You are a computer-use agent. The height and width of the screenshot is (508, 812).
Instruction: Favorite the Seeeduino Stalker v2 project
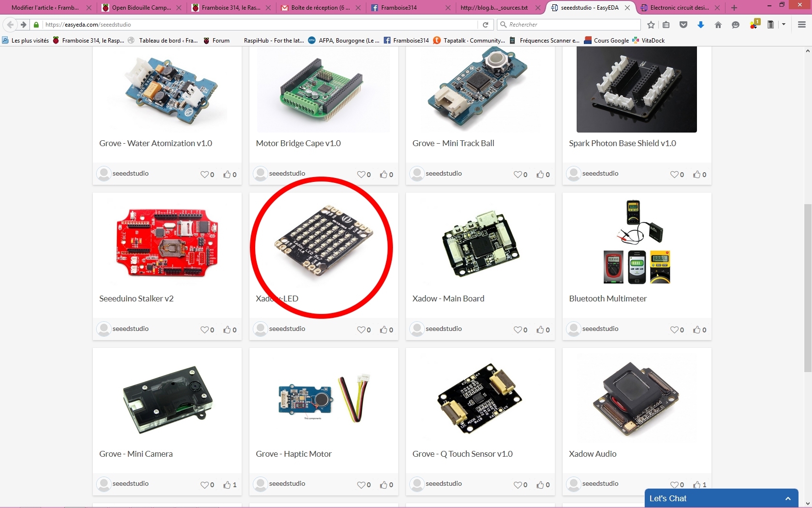point(204,330)
